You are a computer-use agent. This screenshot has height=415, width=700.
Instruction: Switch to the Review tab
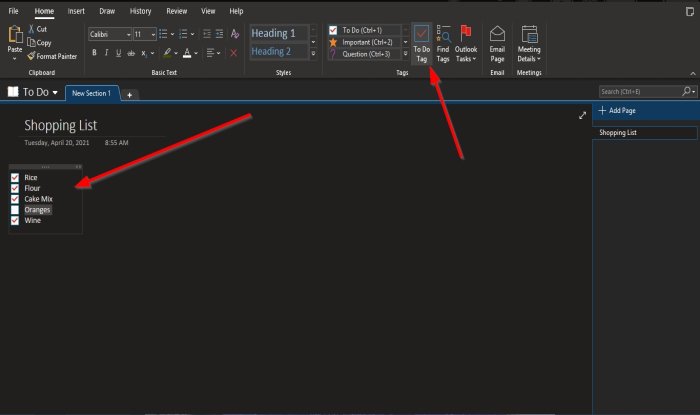click(176, 11)
